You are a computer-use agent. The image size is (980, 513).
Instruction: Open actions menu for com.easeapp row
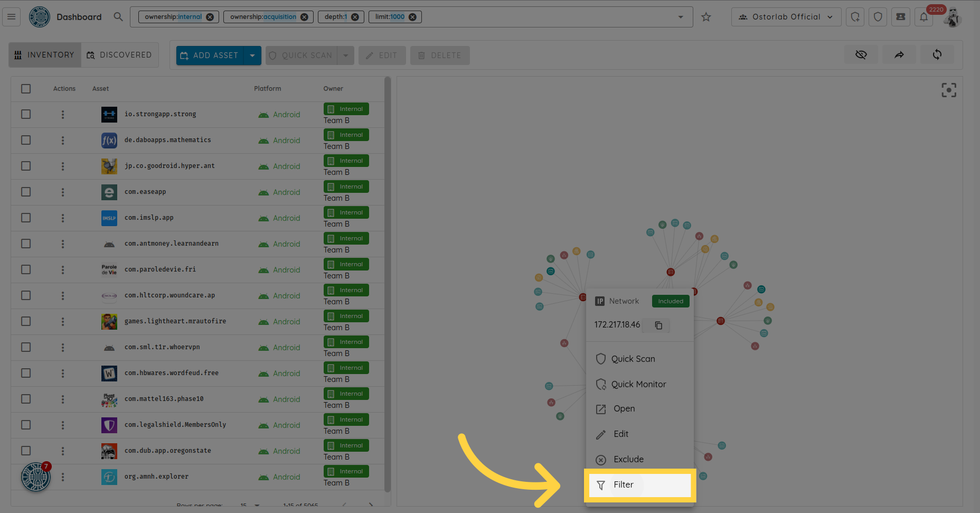pos(63,192)
